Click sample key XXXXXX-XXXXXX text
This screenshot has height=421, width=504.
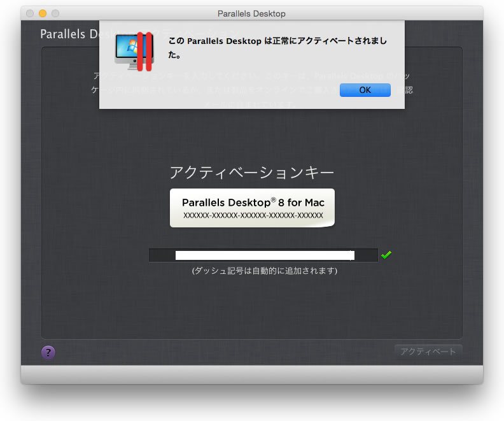point(253,215)
